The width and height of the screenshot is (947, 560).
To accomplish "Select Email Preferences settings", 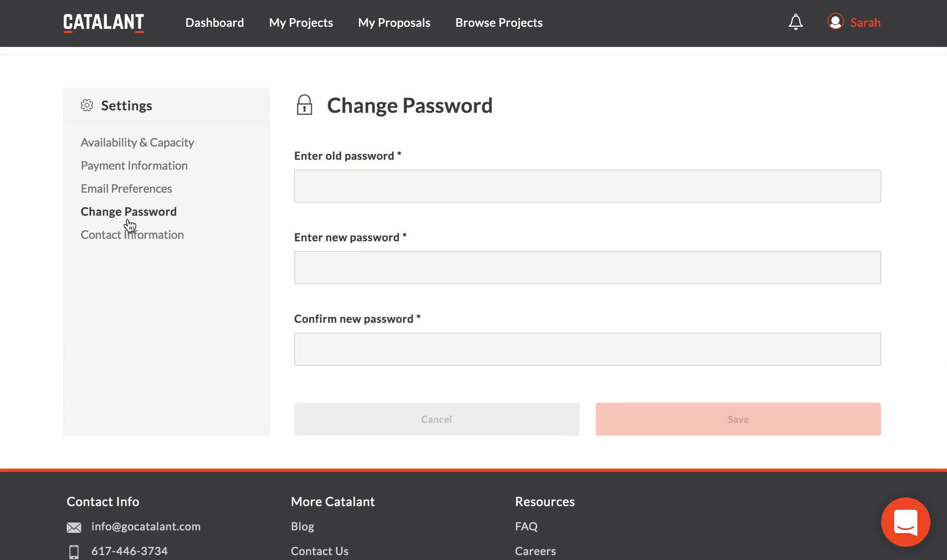I will [126, 189].
